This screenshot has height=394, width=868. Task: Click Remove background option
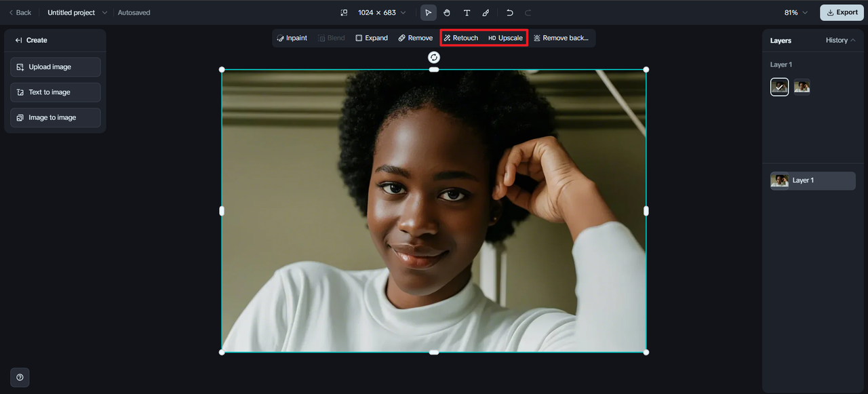tap(561, 38)
